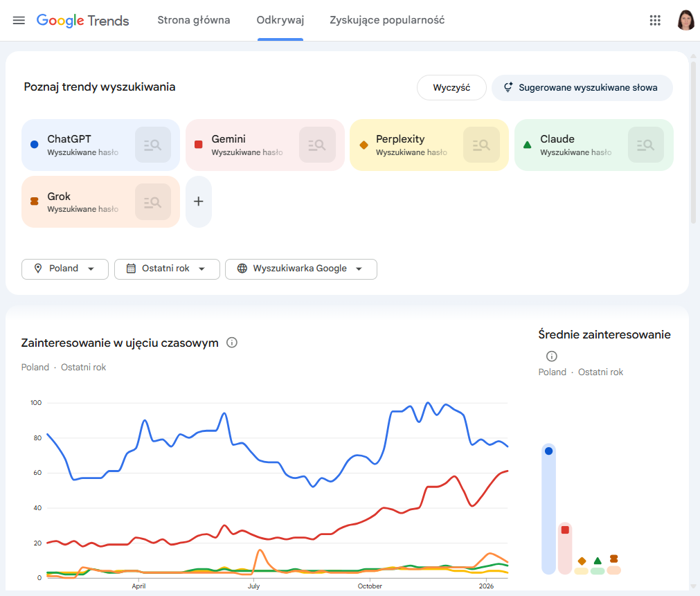Image resolution: width=700 pixels, height=596 pixels.
Task: Click the search icon on Gemini card
Action: pyautogui.click(x=317, y=145)
